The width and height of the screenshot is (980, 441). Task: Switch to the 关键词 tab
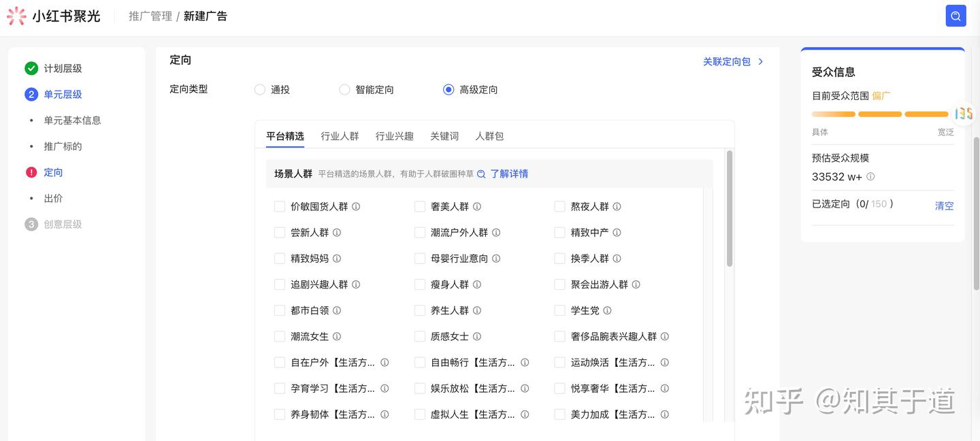[444, 136]
